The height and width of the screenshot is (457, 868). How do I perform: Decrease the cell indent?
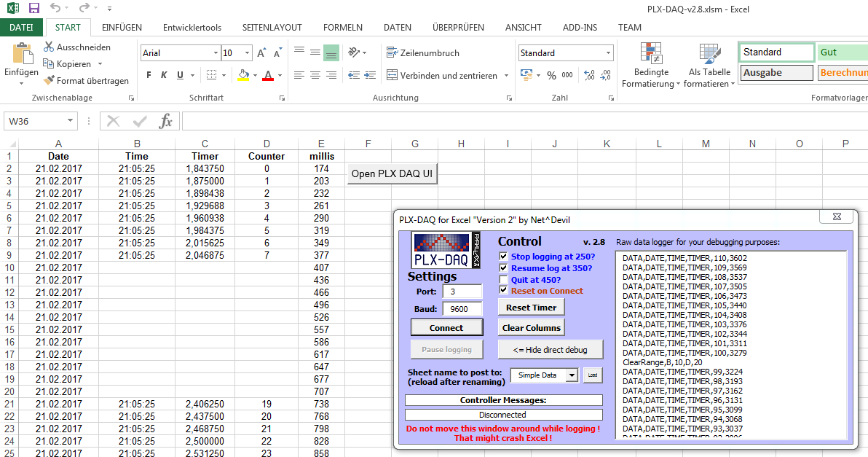[x=355, y=75]
